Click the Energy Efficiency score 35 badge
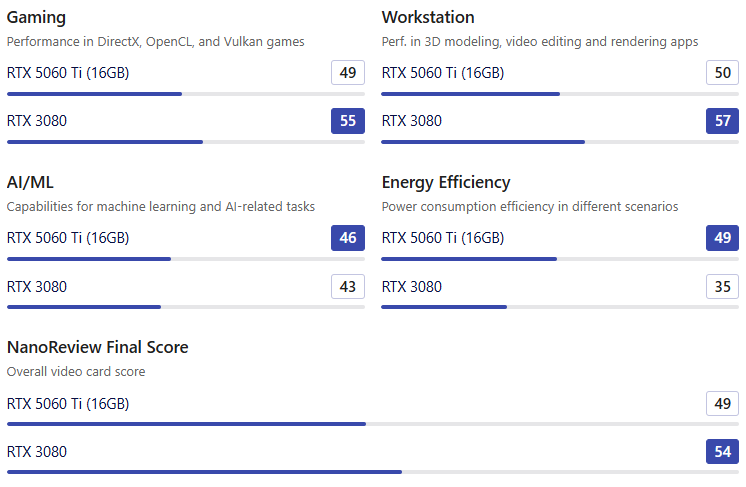 (x=722, y=286)
